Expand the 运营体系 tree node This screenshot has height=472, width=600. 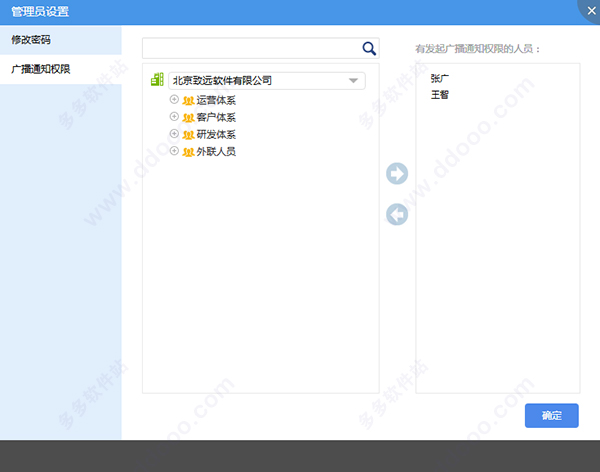click(174, 100)
